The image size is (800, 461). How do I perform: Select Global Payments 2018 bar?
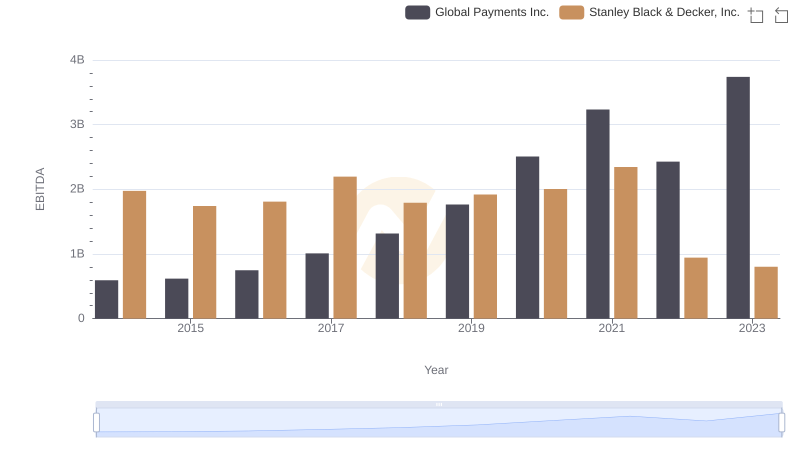pos(387,276)
